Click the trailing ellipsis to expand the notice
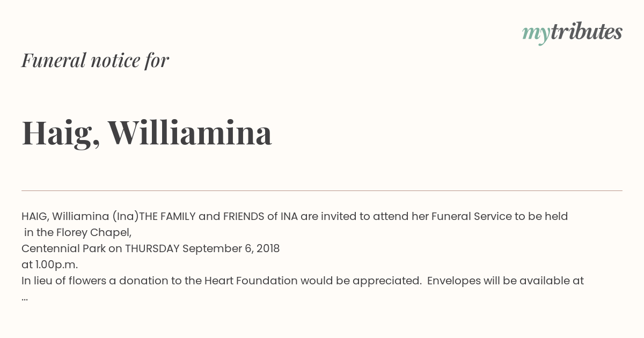 click(25, 298)
